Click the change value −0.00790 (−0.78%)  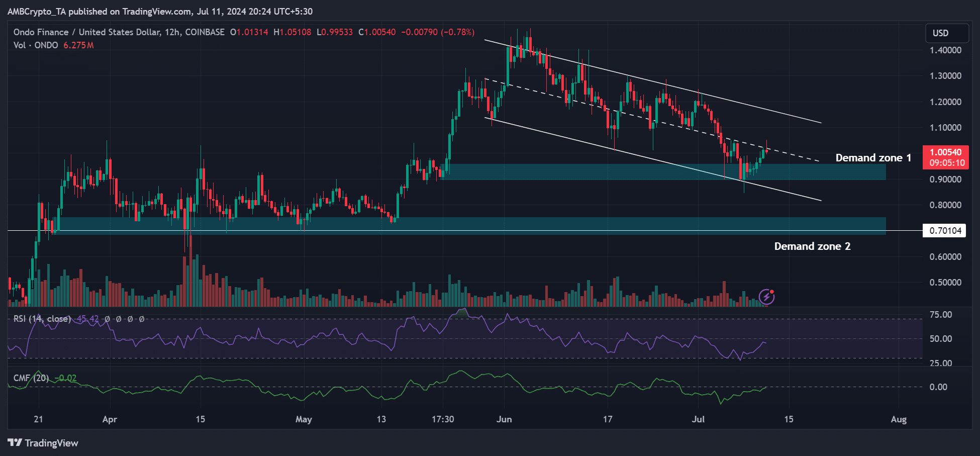(x=438, y=32)
